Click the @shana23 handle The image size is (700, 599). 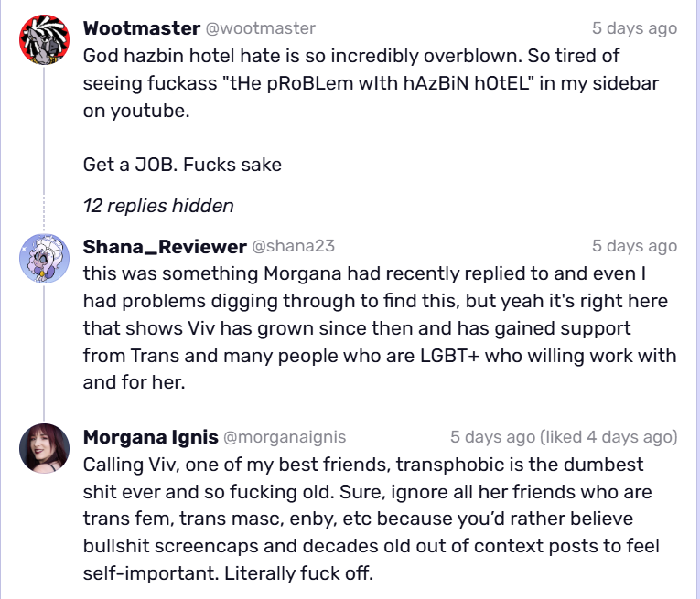pos(294,246)
